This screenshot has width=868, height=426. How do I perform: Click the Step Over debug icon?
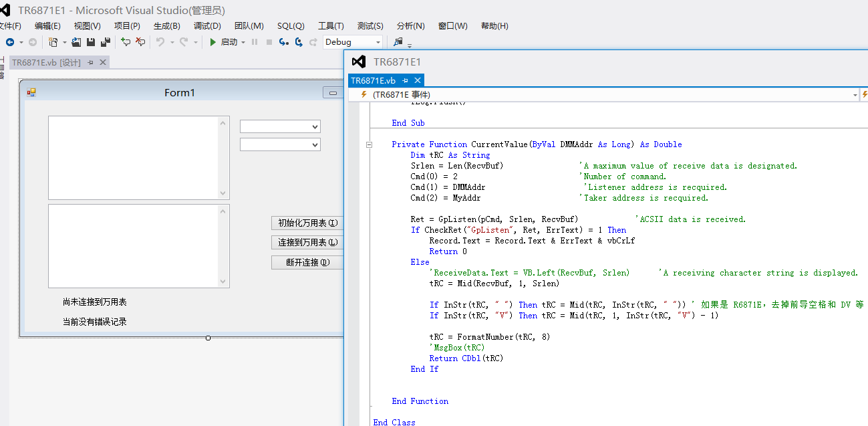pos(299,42)
